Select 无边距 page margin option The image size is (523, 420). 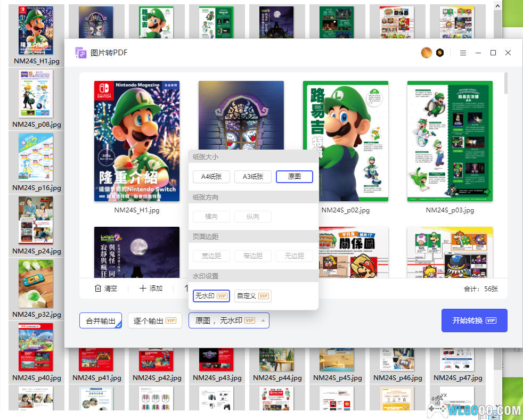(294, 256)
